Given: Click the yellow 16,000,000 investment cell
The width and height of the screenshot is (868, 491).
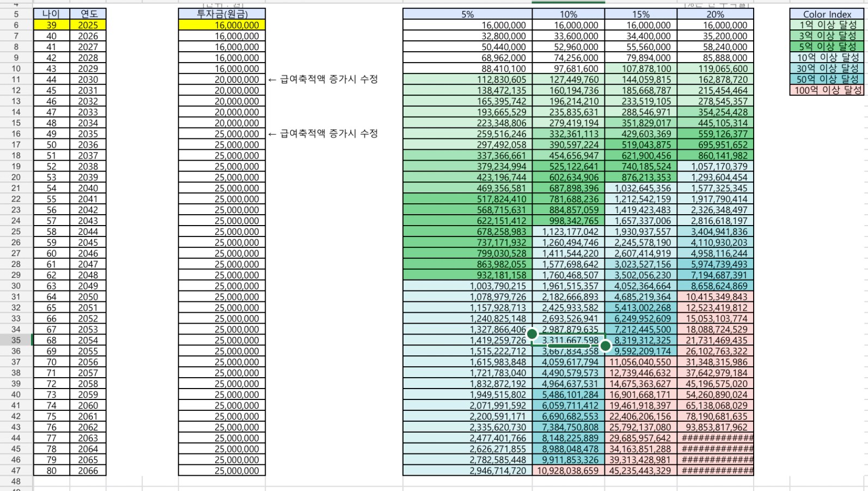Looking at the screenshot, I should coord(222,25).
